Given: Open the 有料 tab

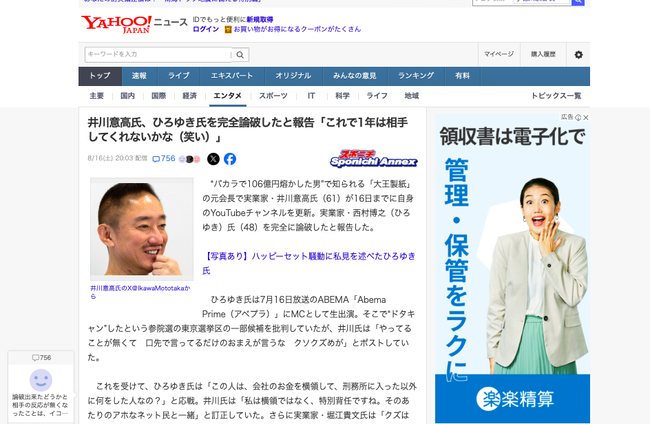Looking at the screenshot, I should click(x=462, y=76).
